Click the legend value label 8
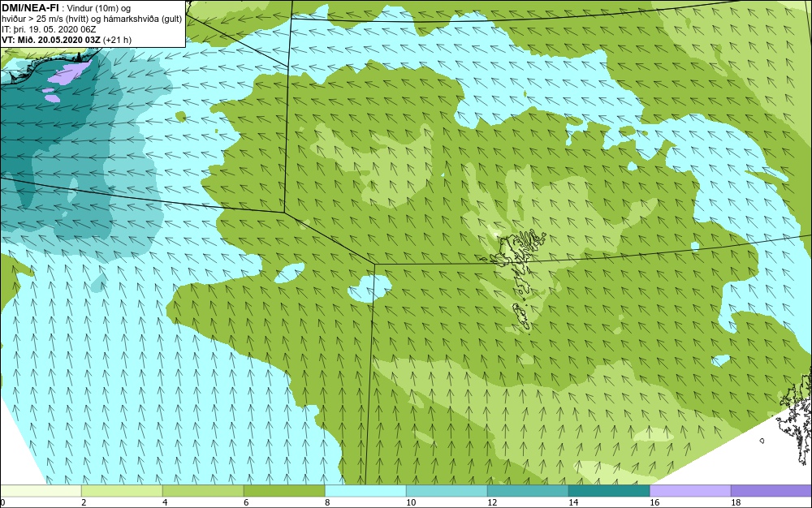This screenshot has width=812, height=508. (x=327, y=502)
